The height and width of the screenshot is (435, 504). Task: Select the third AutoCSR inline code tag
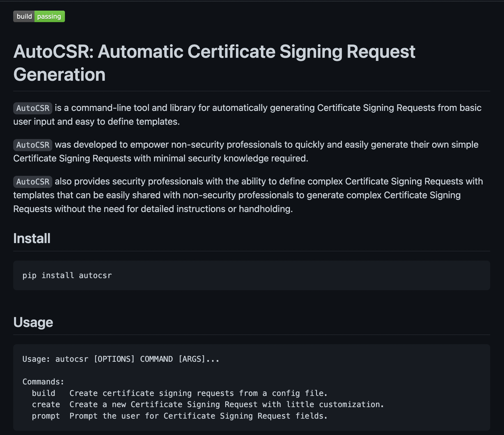click(x=33, y=182)
